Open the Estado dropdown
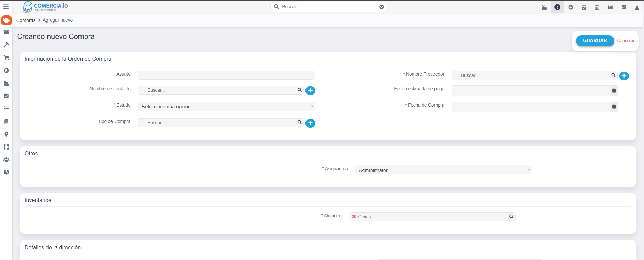 [226, 106]
